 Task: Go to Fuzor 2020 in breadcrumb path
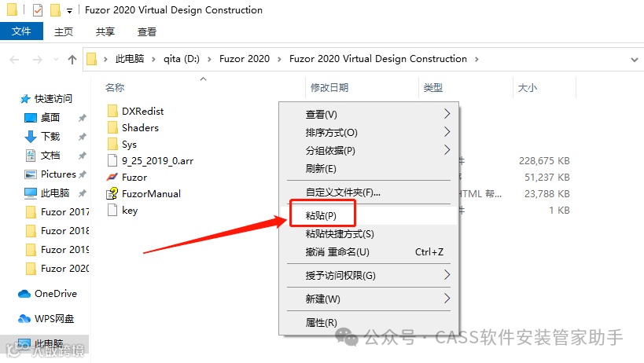pyautogui.click(x=245, y=59)
